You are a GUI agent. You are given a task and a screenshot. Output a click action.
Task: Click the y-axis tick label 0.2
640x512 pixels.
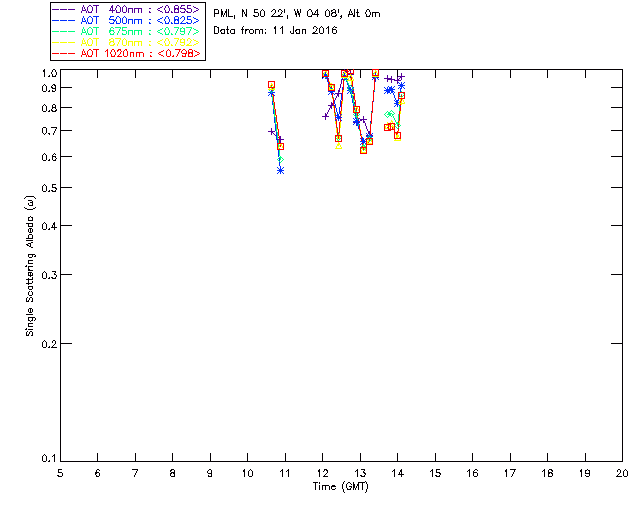point(49,344)
